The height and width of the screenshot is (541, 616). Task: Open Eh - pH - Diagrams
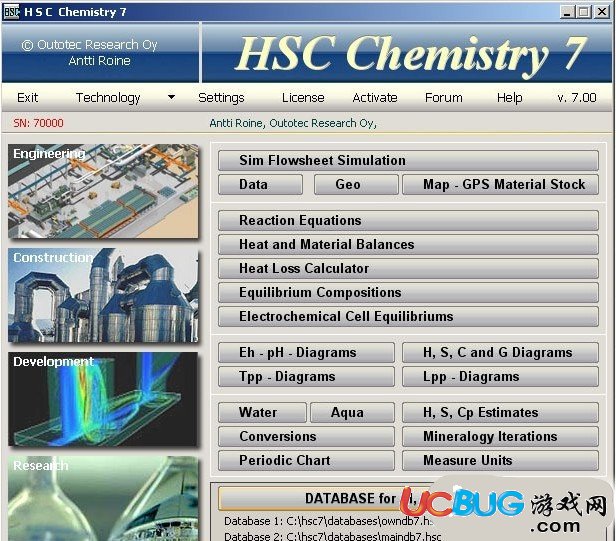306,352
